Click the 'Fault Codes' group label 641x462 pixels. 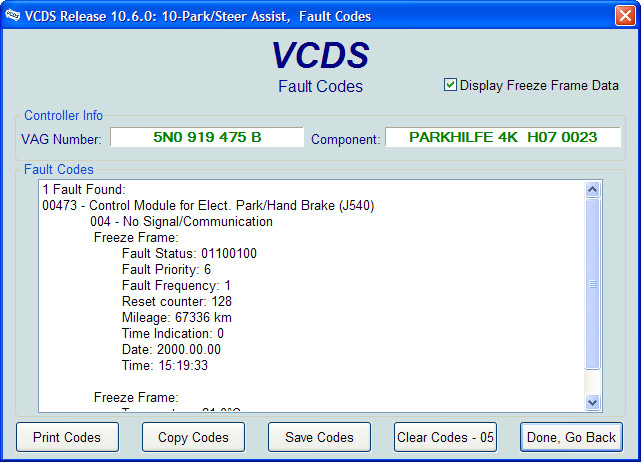click(59, 169)
